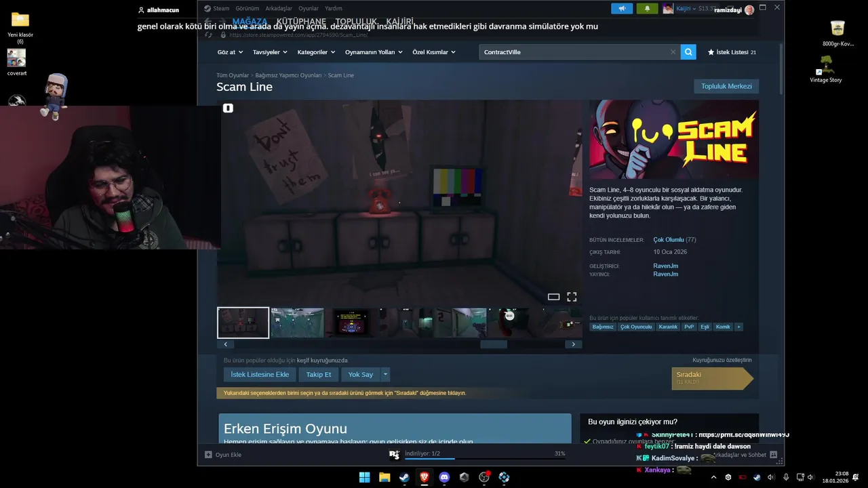Image resolution: width=868 pixels, height=488 pixels.
Task: Open Topluluk Merkezi button
Action: point(726,86)
